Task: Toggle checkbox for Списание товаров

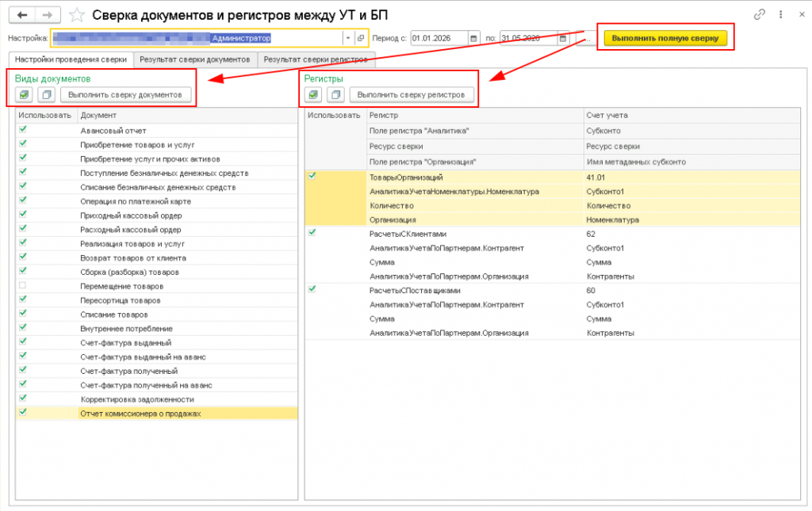Action: pos(23,314)
